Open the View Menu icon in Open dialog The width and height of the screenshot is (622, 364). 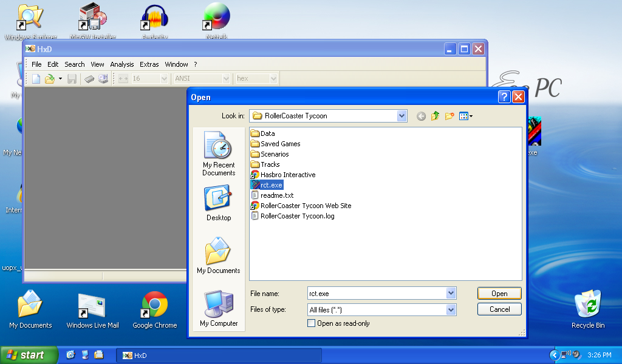click(466, 116)
